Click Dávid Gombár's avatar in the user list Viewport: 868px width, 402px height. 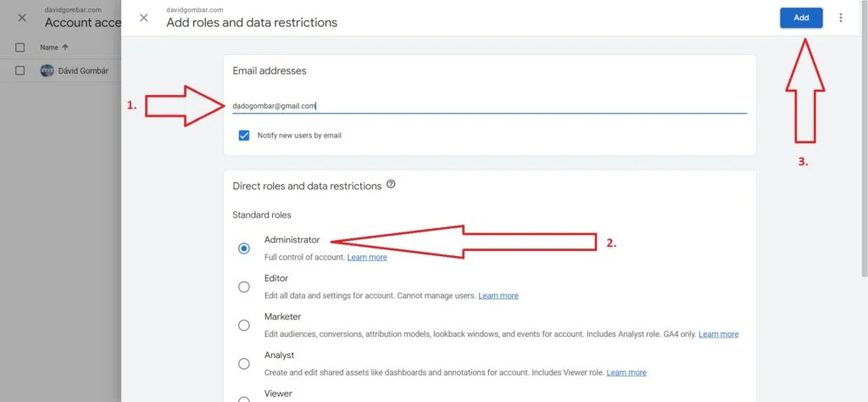click(47, 71)
